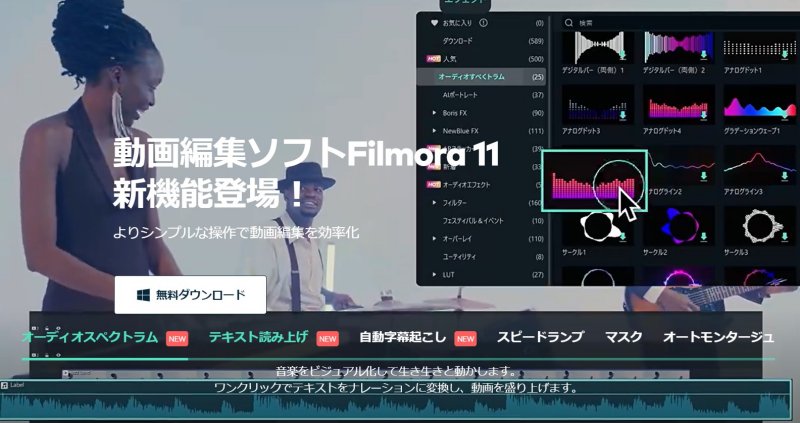Select the スピードランプ tab
The height and width of the screenshot is (423, 800).
coord(540,337)
